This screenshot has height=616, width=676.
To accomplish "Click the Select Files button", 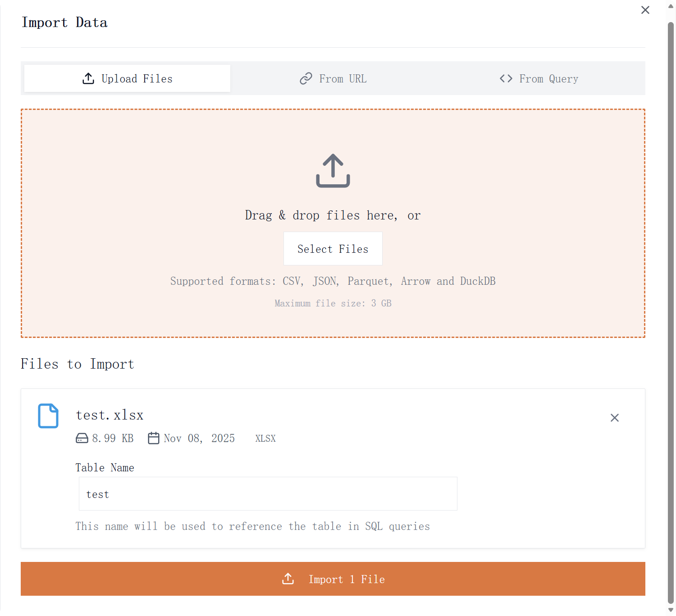I will click(x=333, y=248).
